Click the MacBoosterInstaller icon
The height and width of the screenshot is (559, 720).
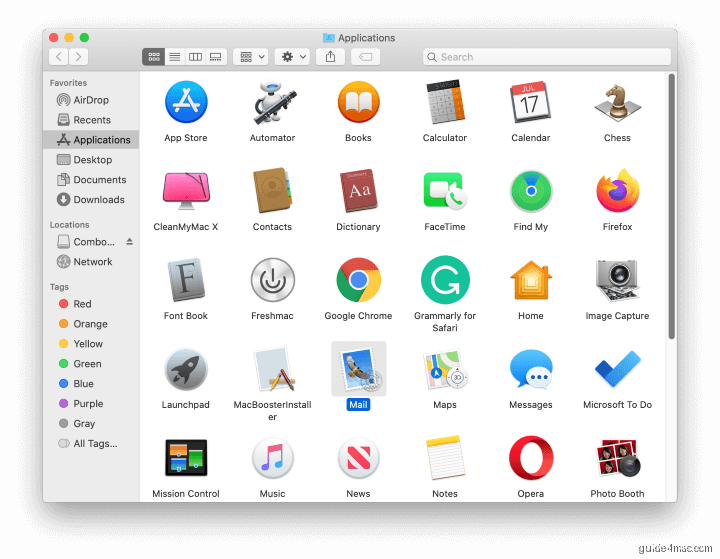274,369
